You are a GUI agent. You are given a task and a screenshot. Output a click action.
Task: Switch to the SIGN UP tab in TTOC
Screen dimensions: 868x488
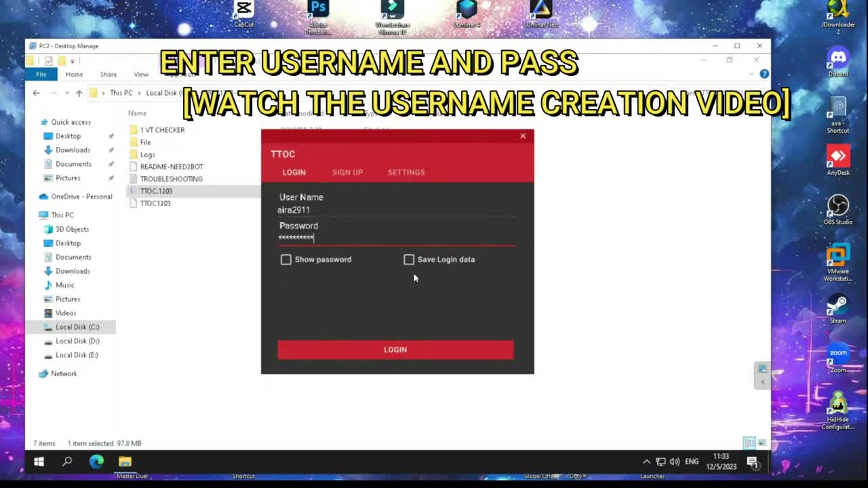[x=347, y=172]
